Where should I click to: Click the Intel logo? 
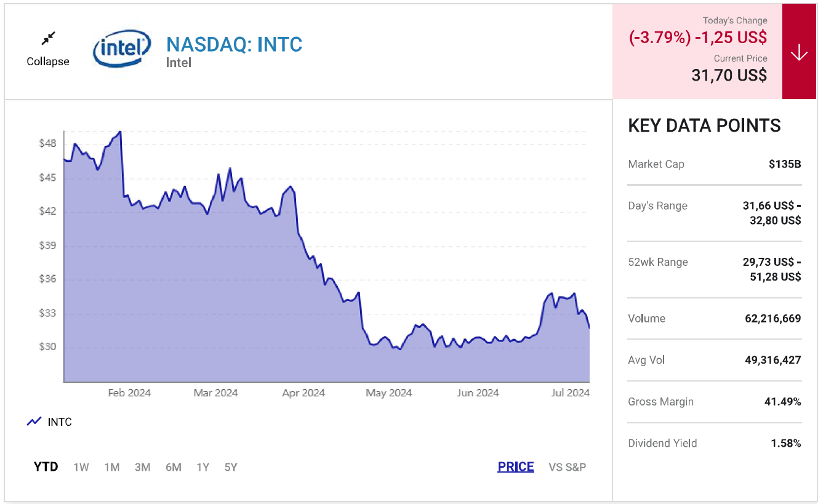[122, 48]
